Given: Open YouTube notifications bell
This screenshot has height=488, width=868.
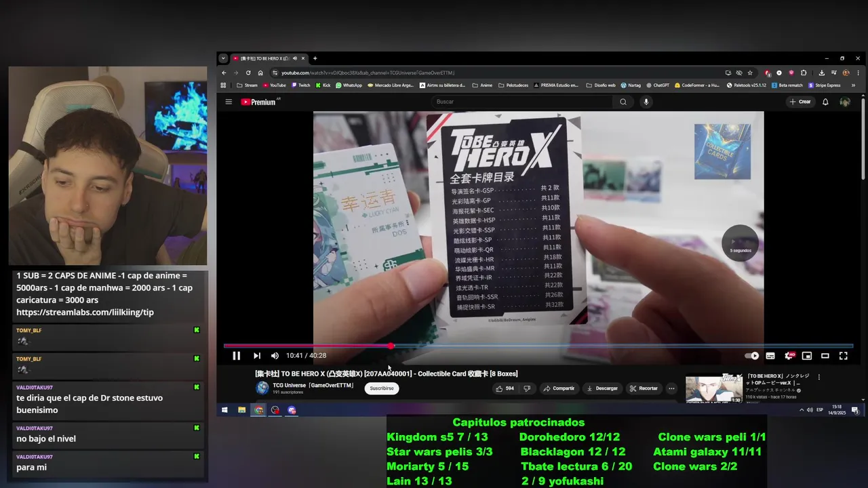Looking at the screenshot, I should coord(825,102).
